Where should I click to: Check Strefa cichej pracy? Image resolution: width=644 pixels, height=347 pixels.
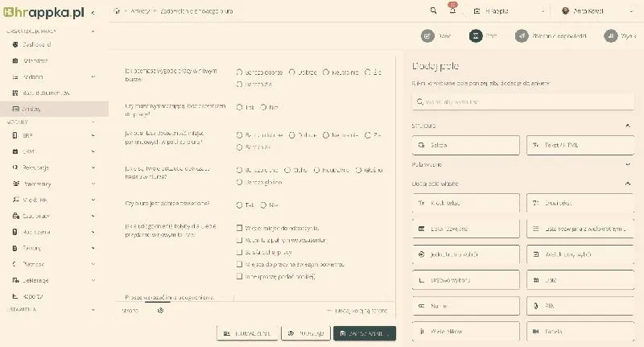click(x=239, y=252)
